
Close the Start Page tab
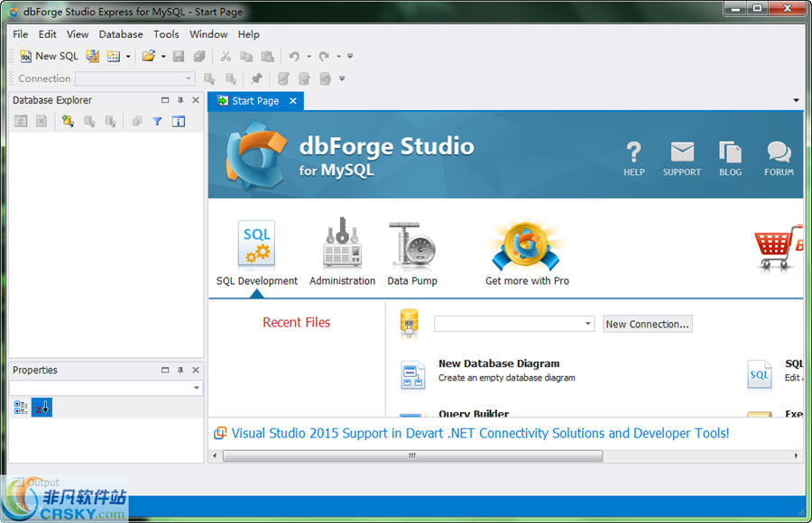click(x=293, y=101)
